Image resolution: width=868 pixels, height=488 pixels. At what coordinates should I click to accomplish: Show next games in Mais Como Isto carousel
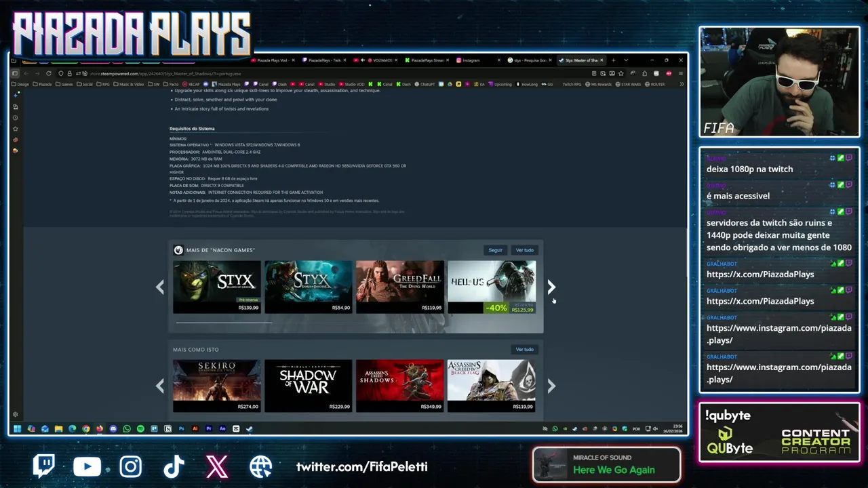pos(551,386)
